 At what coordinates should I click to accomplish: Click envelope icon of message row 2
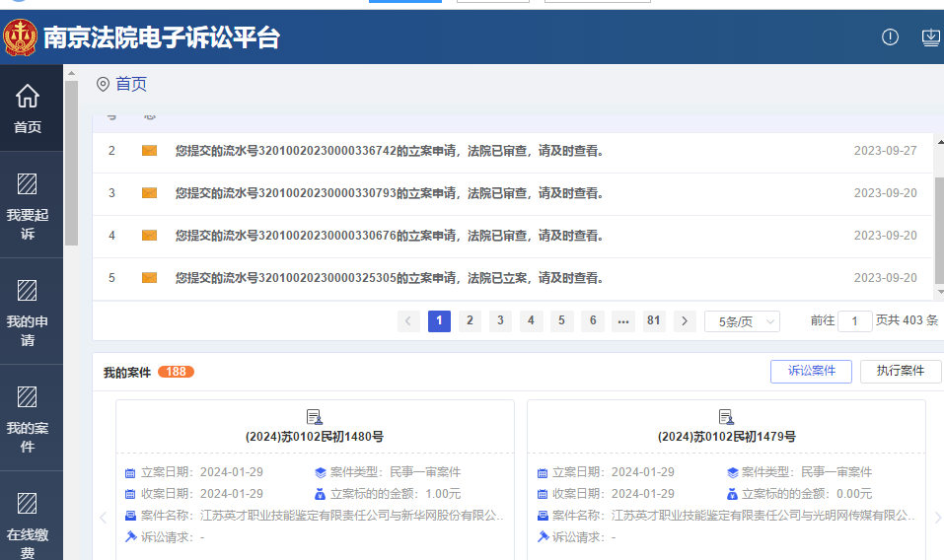[x=149, y=151]
